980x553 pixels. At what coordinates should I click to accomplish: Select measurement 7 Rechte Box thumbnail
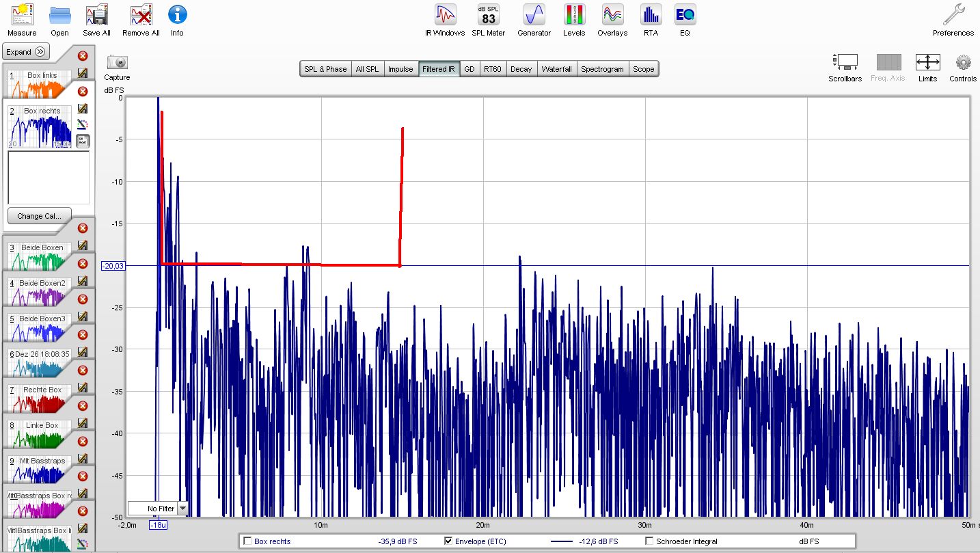(x=40, y=398)
